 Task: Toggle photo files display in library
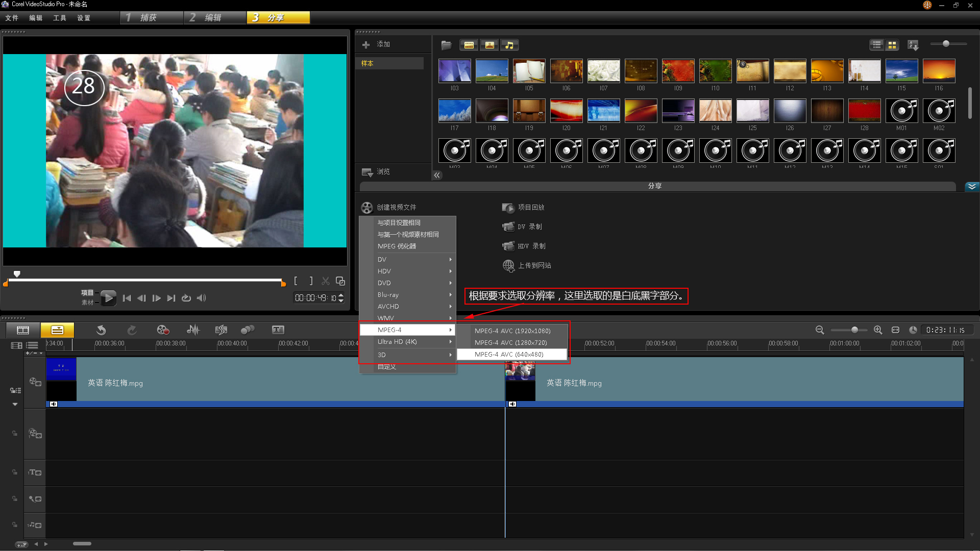[489, 45]
